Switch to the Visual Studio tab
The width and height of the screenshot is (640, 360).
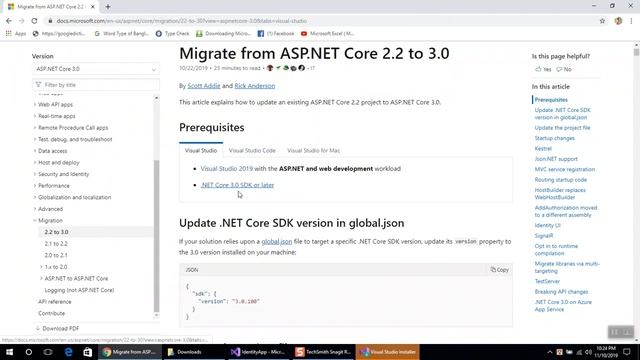pyautogui.click(x=201, y=150)
